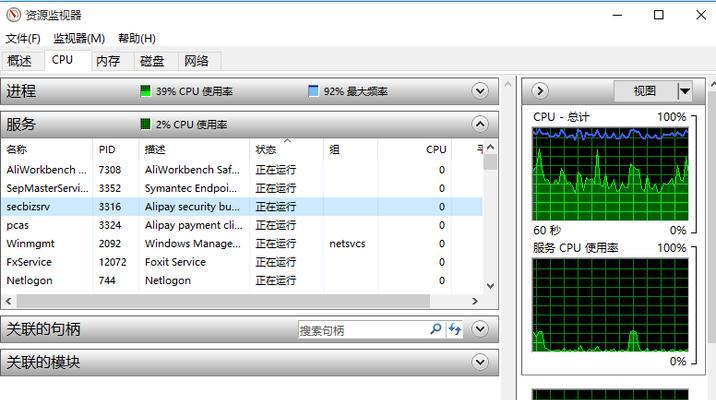
Task: Collapse the 服务 section chevron
Action: [x=480, y=124]
